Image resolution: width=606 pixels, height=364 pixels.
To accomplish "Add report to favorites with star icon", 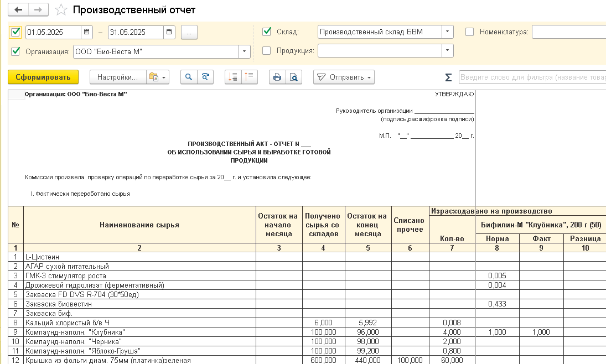I will [x=62, y=10].
